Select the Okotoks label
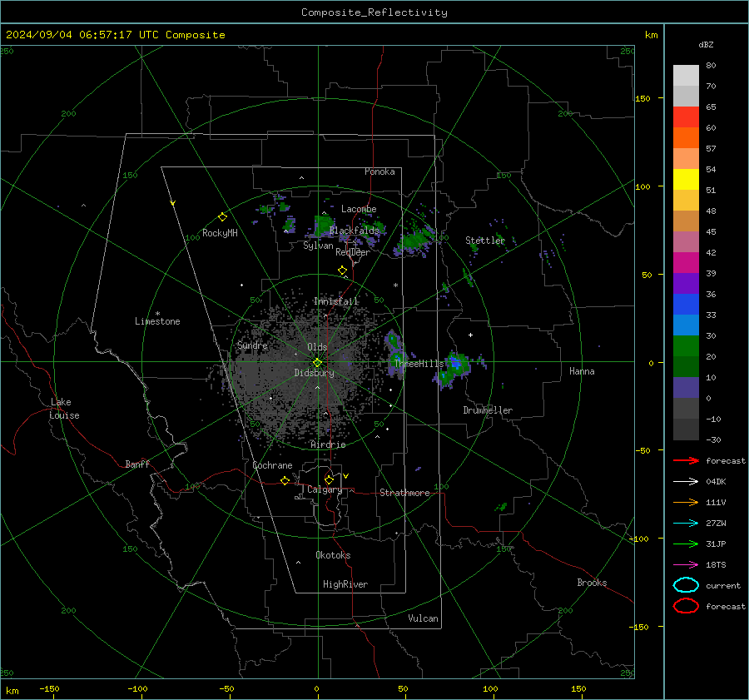 pos(333,555)
